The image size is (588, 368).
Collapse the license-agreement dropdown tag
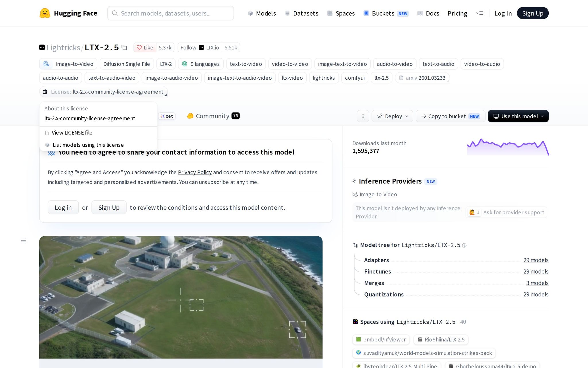103,92
